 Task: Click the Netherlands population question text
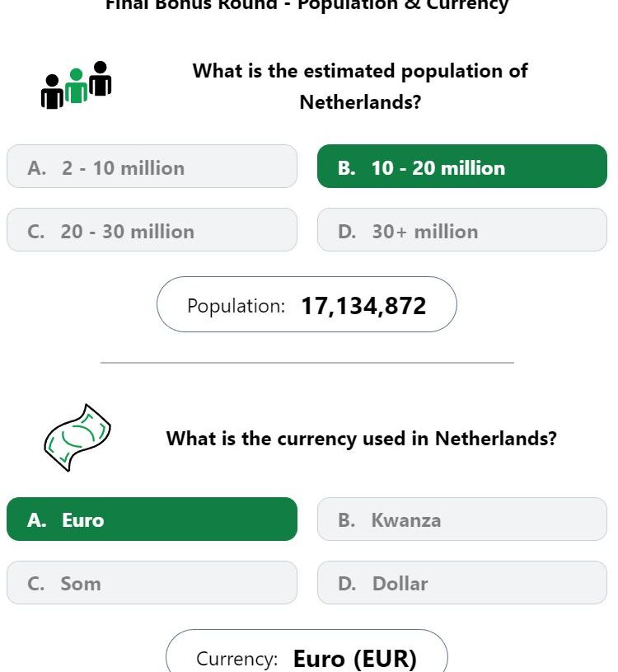(x=360, y=86)
